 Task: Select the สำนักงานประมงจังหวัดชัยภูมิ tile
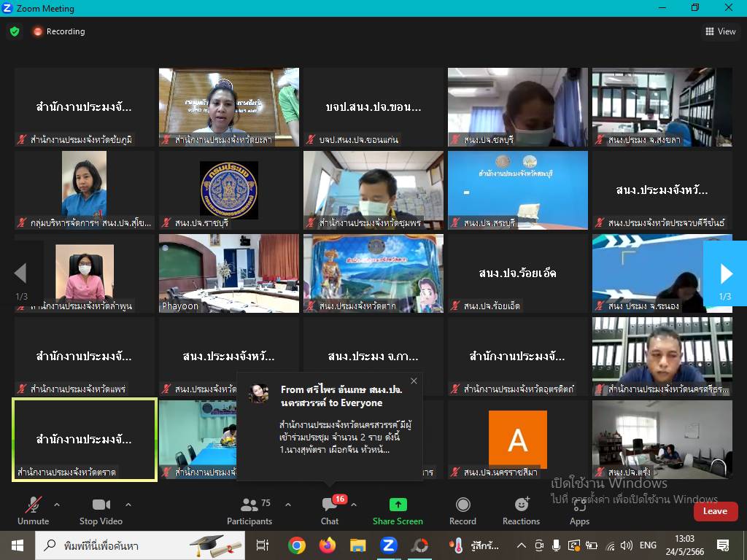tap(85, 107)
